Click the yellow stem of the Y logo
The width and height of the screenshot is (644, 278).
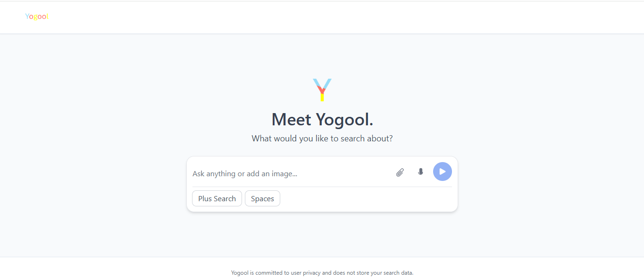pos(322,97)
